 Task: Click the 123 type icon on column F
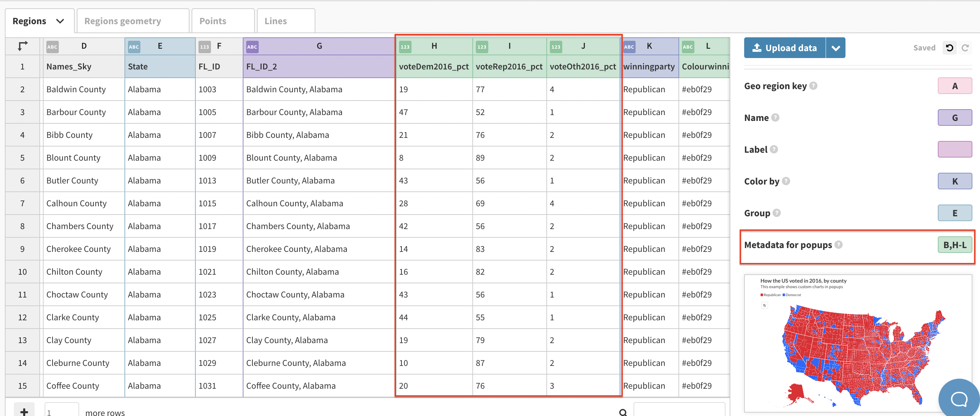click(204, 47)
